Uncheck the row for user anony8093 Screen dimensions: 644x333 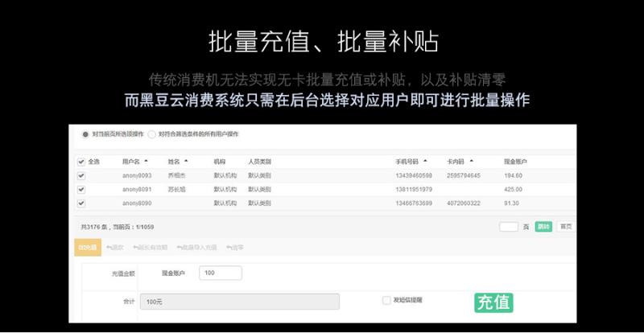(x=80, y=175)
